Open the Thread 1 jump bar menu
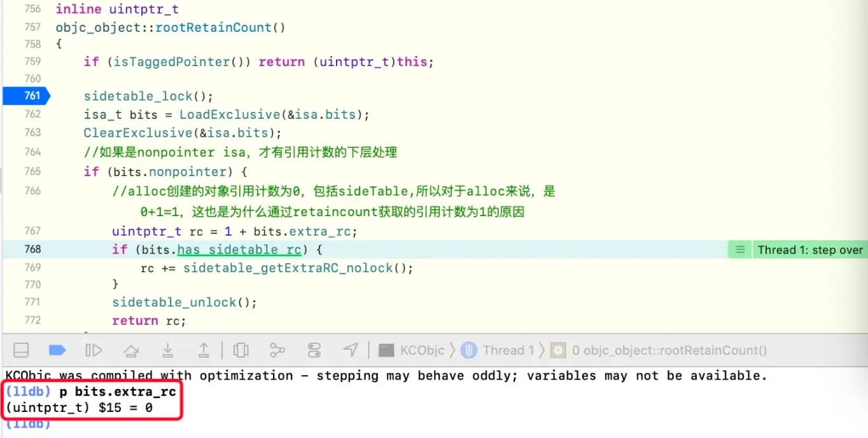868x438 pixels. [x=509, y=350]
